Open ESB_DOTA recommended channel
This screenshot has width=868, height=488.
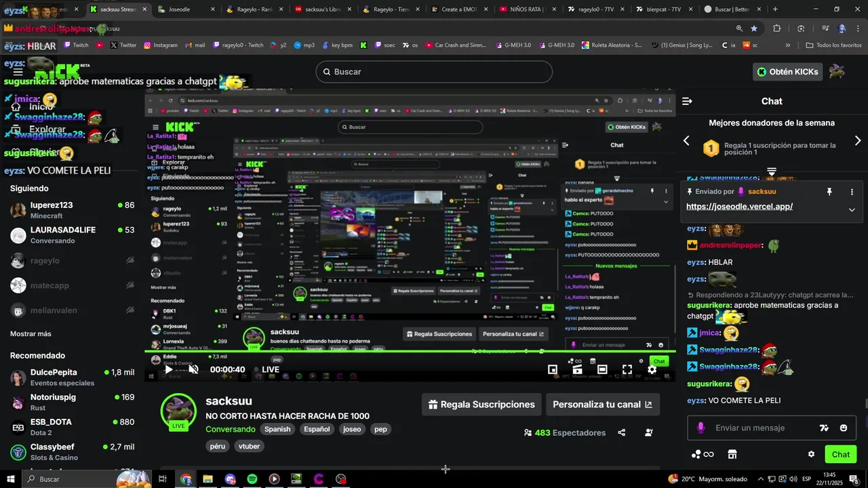click(72, 427)
